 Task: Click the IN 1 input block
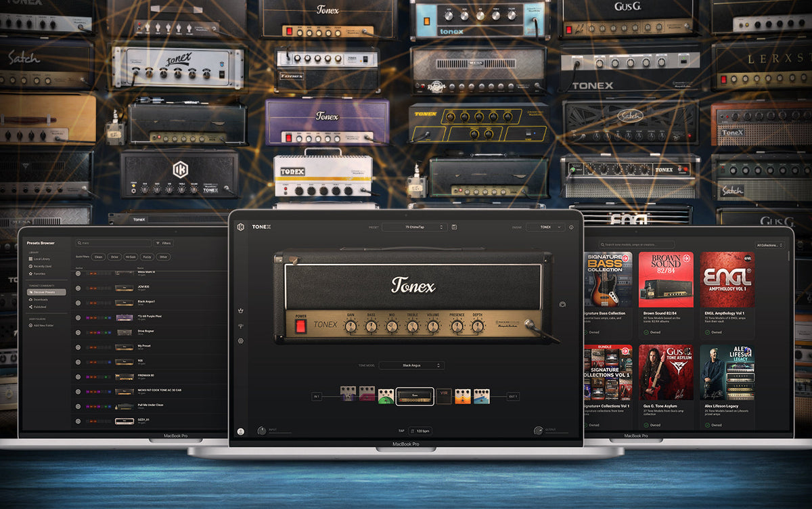[317, 397]
